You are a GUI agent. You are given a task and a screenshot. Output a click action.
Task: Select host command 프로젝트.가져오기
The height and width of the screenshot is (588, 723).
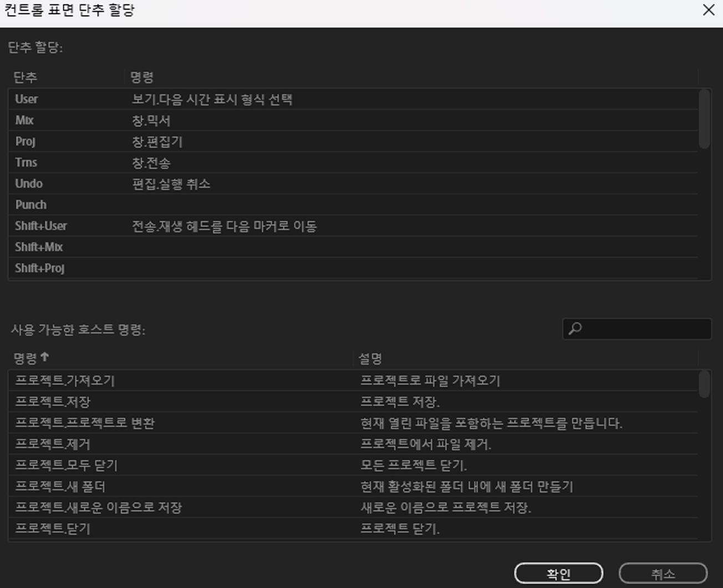point(65,381)
